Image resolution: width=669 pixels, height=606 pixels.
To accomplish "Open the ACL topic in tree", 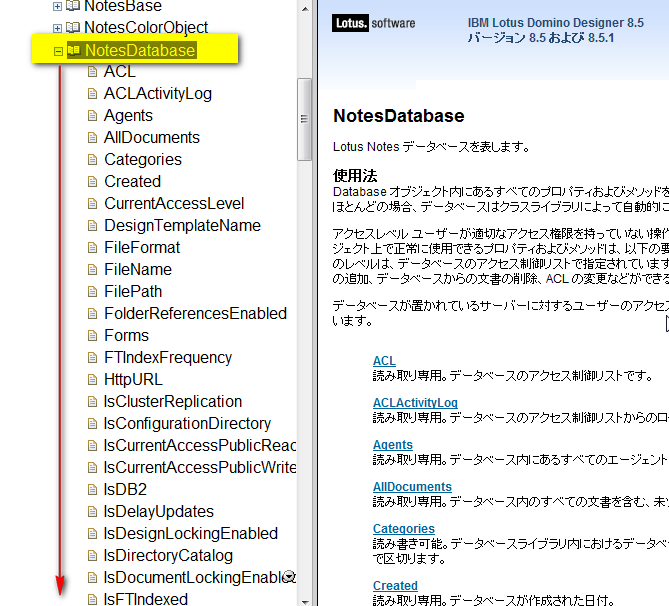I will pyautogui.click(x=120, y=71).
